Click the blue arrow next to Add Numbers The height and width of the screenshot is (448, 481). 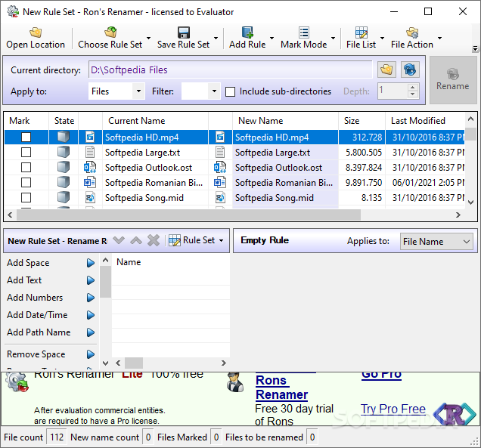tap(91, 298)
